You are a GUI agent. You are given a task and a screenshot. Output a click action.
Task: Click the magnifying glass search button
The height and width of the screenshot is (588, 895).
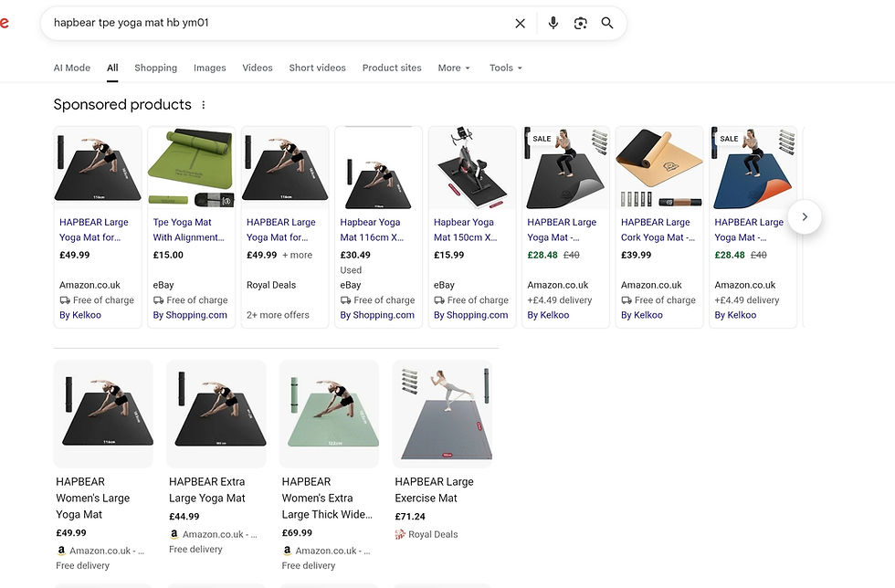tap(607, 23)
